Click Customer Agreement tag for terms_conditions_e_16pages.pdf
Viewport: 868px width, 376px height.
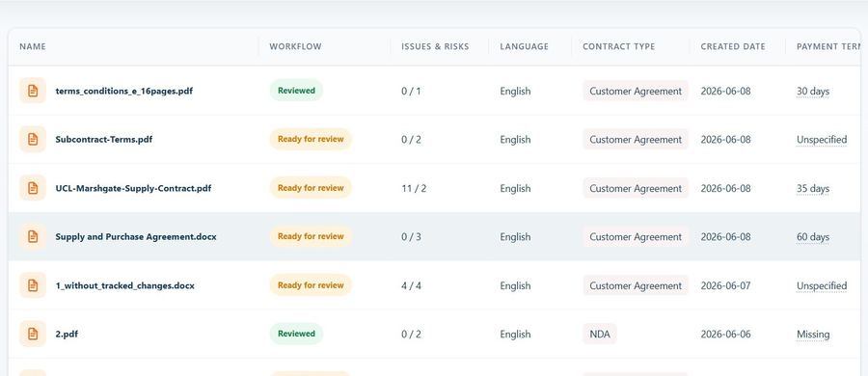(636, 91)
